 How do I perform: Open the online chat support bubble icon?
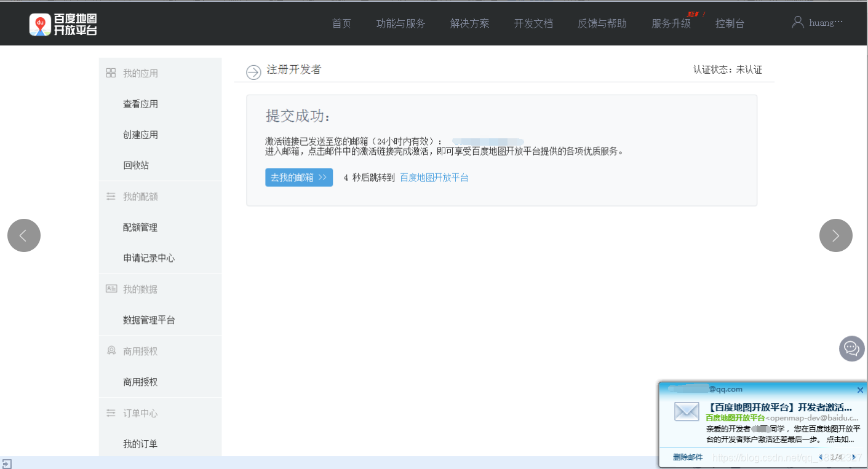pos(852,349)
